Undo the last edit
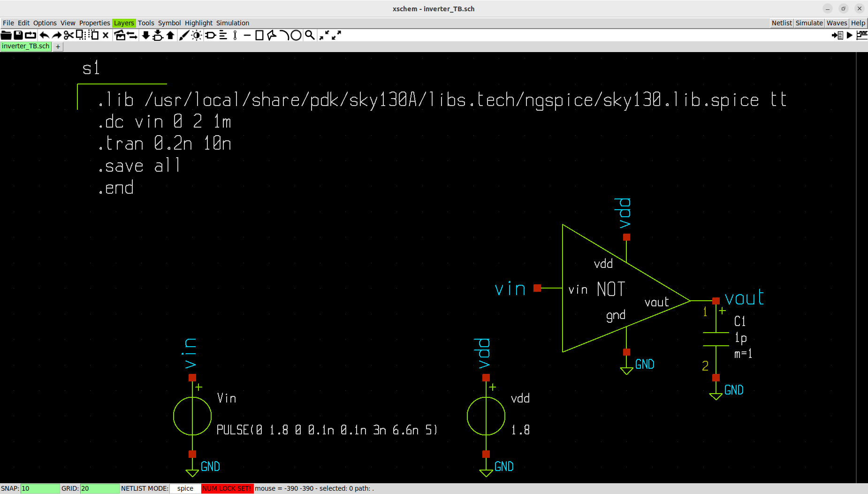The width and height of the screenshot is (868, 494). [45, 35]
